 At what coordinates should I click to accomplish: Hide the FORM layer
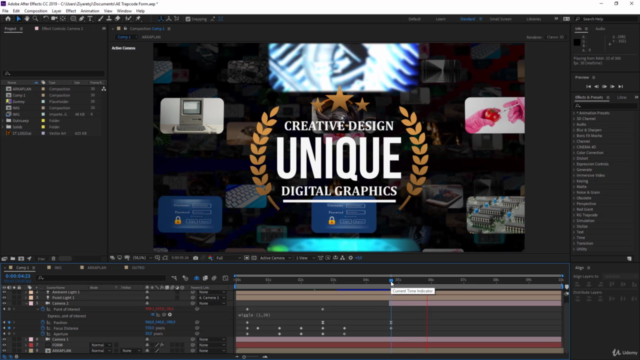(4, 345)
